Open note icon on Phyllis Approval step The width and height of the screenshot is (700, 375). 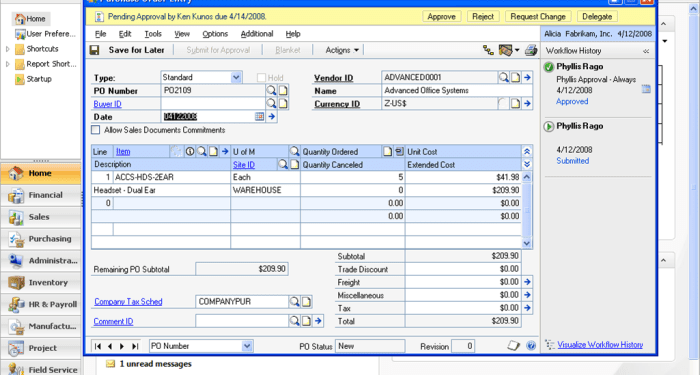point(646,89)
